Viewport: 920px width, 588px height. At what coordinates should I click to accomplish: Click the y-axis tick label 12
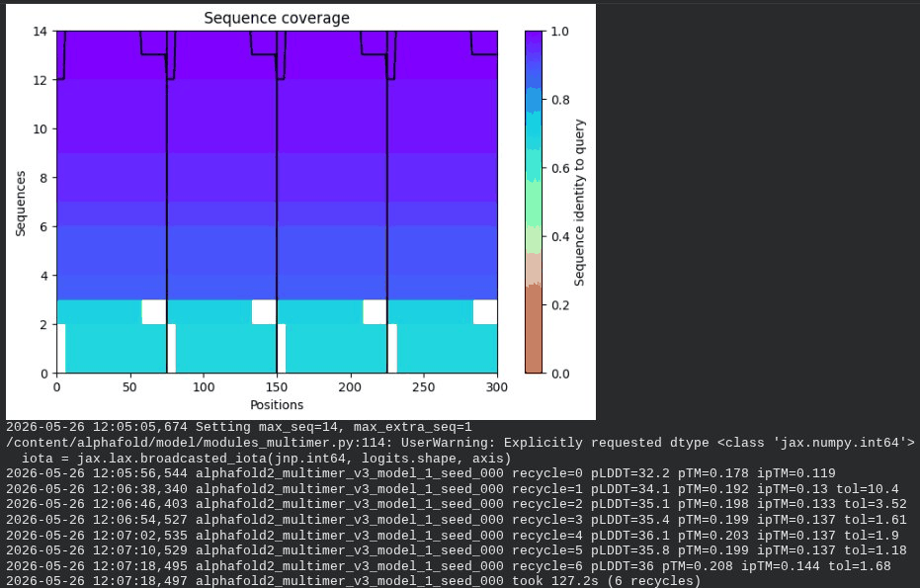(x=40, y=80)
